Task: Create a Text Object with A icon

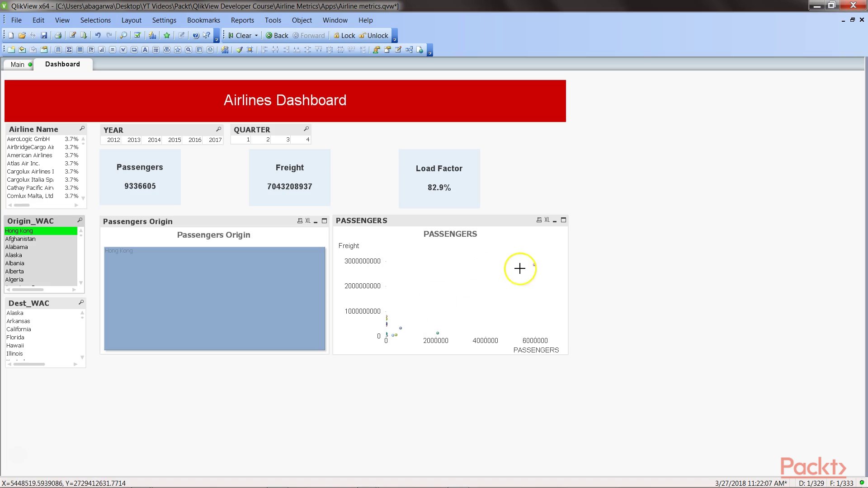Action: [x=145, y=50]
